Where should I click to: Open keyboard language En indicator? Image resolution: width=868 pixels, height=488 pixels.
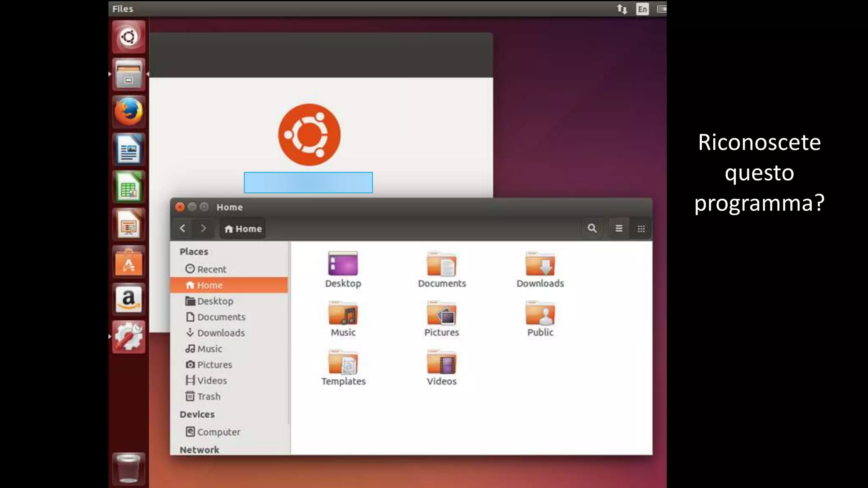click(x=642, y=9)
